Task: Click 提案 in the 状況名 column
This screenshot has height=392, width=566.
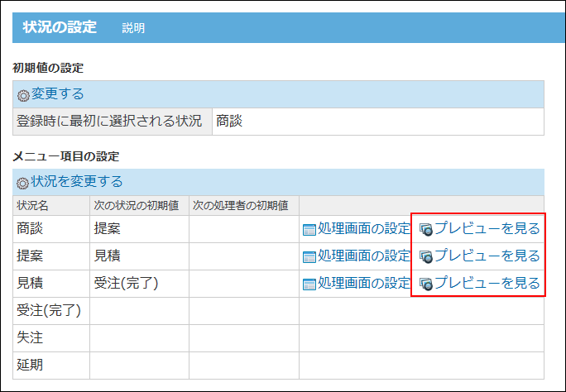Action: pos(30,256)
